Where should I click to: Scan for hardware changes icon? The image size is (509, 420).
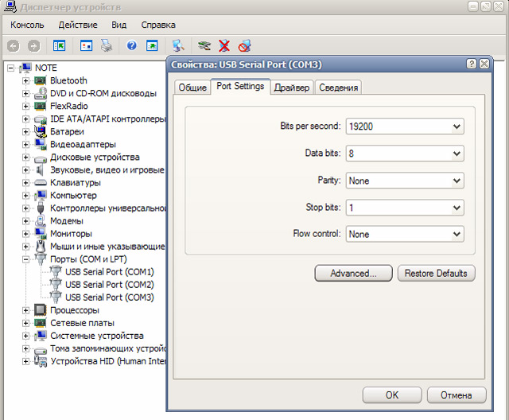178,46
